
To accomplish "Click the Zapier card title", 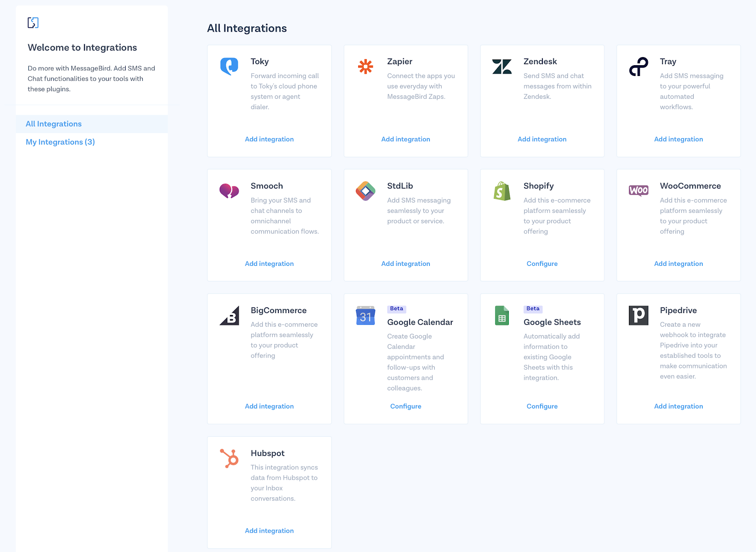I will [x=400, y=61].
